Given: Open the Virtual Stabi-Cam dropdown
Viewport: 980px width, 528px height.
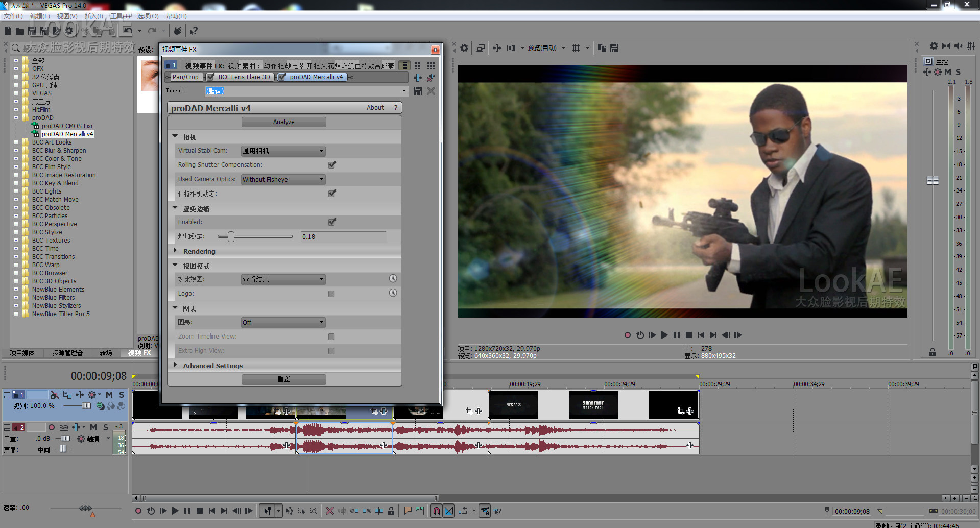Looking at the screenshot, I should click(x=283, y=151).
